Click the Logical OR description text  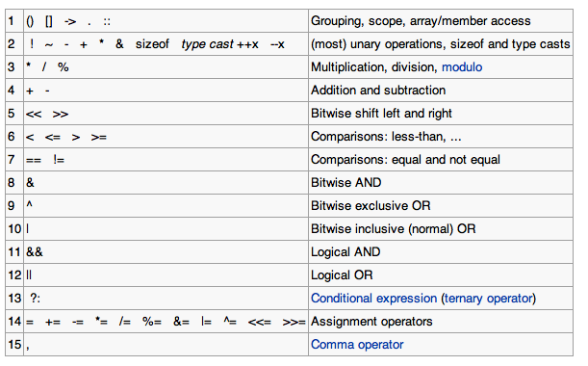pyautogui.click(x=342, y=275)
